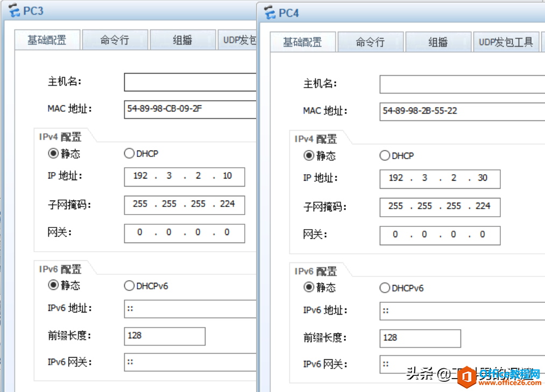Select IPv4 DHCP radio in PC4

385,155
